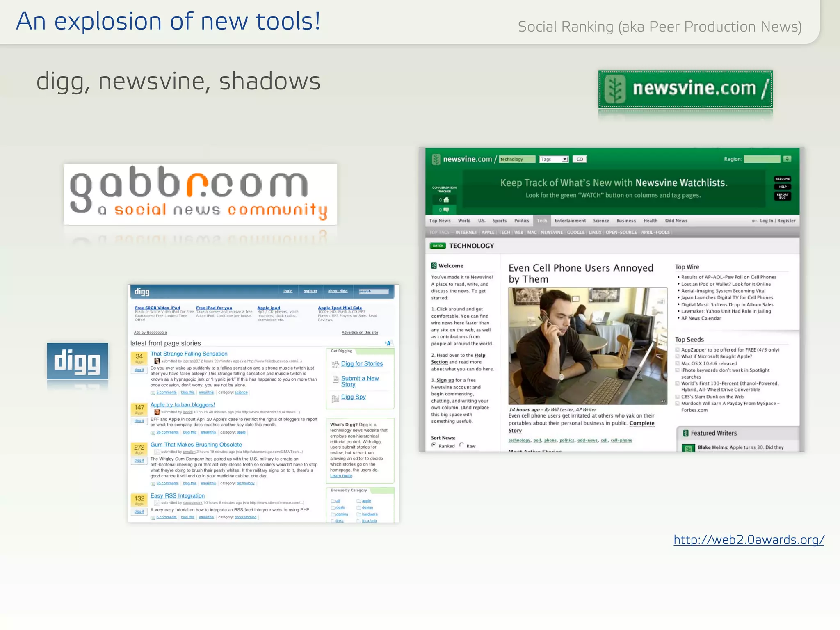Click the Digg 'login' link
840x630 pixels.
pos(288,291)
